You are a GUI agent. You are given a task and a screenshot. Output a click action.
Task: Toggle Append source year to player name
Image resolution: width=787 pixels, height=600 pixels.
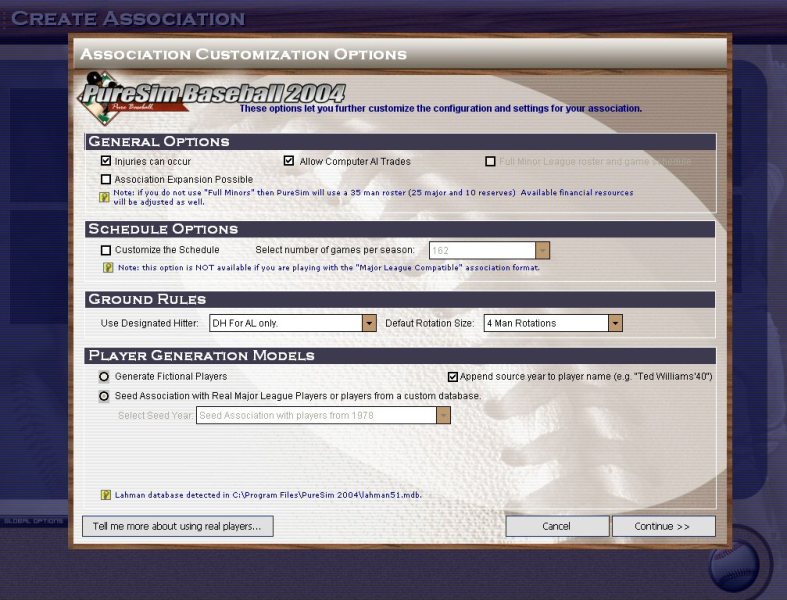[452, 377]
